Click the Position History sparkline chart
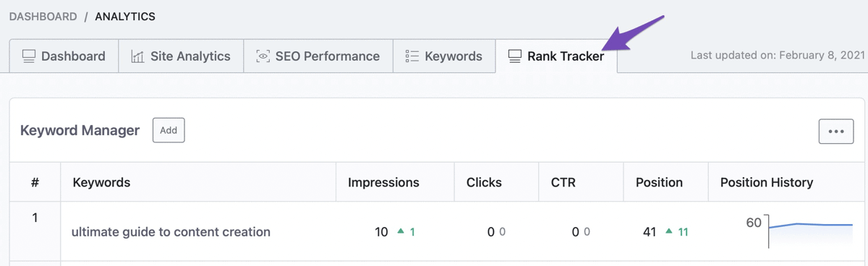 pyautogui.click(x=810, y=231)
